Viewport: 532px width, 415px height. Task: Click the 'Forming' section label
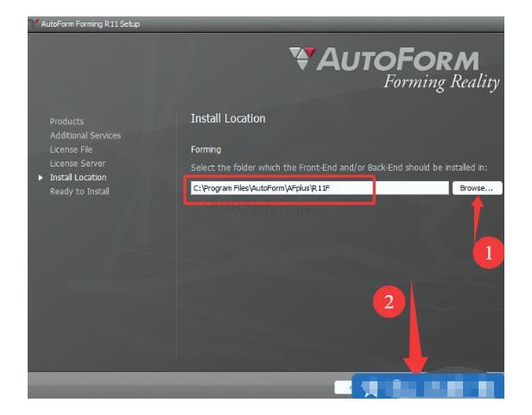click(x=206, y=149)
